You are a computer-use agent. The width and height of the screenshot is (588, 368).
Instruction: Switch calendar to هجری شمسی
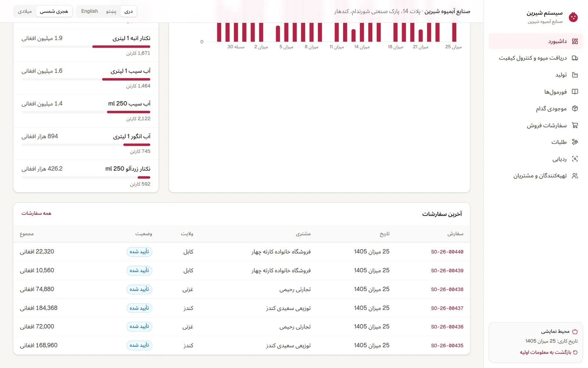54,11
